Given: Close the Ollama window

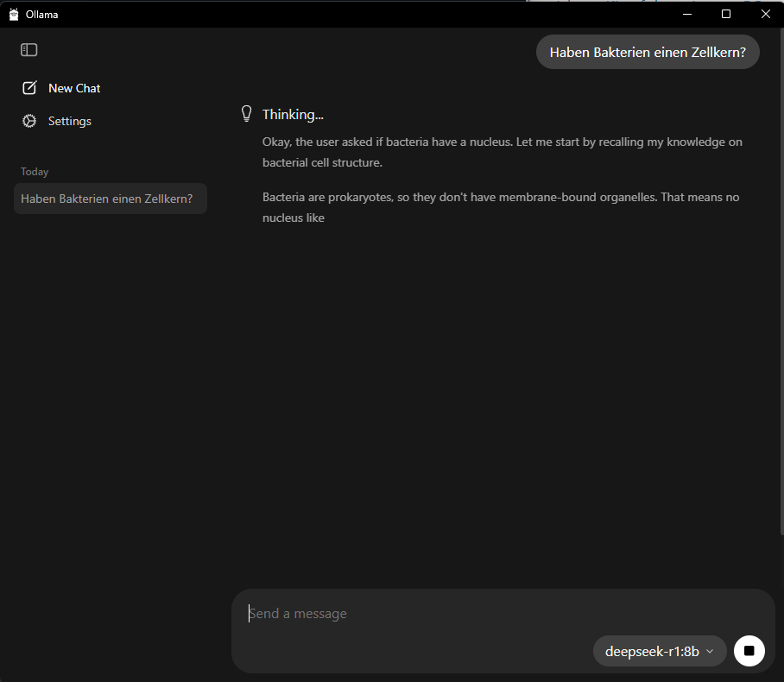Looking at the screenshot, I should click(765, 14).
